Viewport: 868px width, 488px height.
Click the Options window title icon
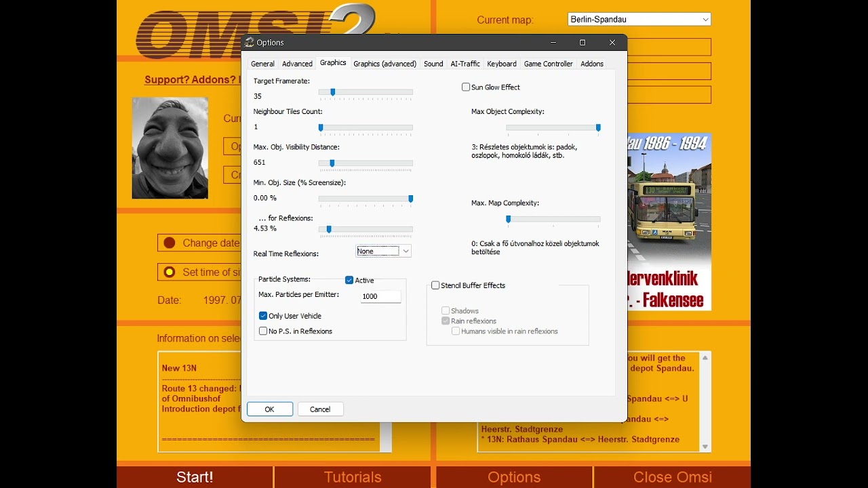[x=250, y=42]
